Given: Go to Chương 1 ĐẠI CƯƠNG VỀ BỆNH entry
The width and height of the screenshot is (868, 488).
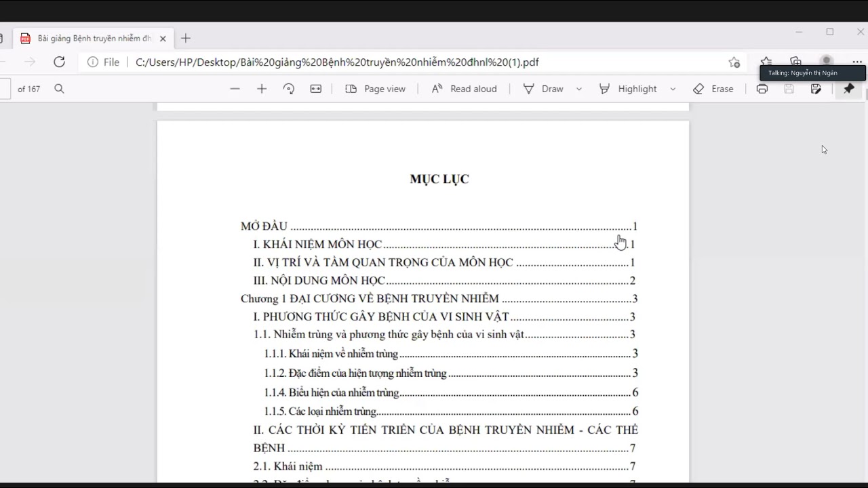Looking at the screenshot, I should pyautogui.click(x=439, y=298).
